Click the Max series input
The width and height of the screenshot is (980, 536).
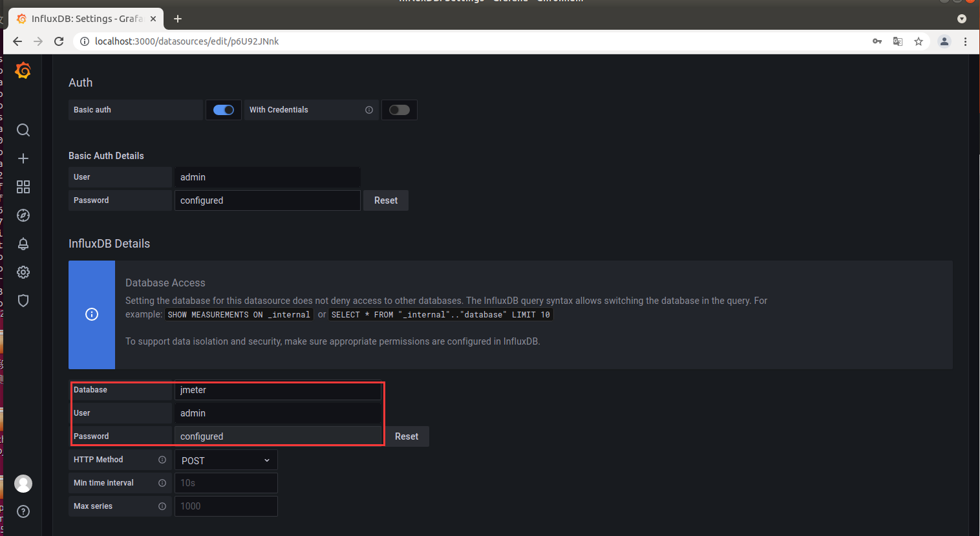click(226, 506)
